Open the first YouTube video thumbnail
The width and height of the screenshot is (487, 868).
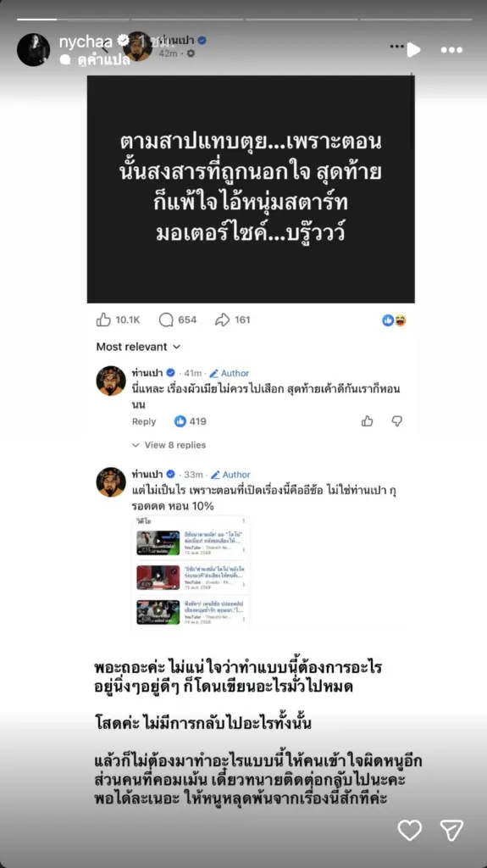point(158,542)
